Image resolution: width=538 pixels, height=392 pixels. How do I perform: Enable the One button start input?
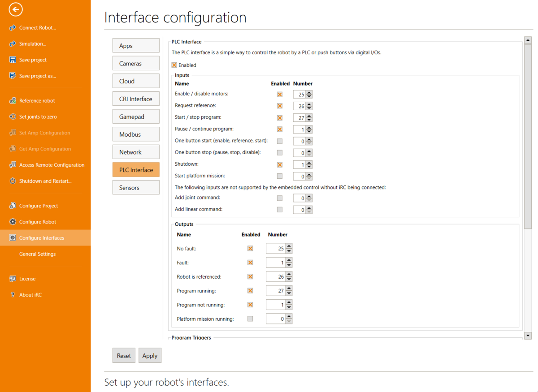pos(280,141)
